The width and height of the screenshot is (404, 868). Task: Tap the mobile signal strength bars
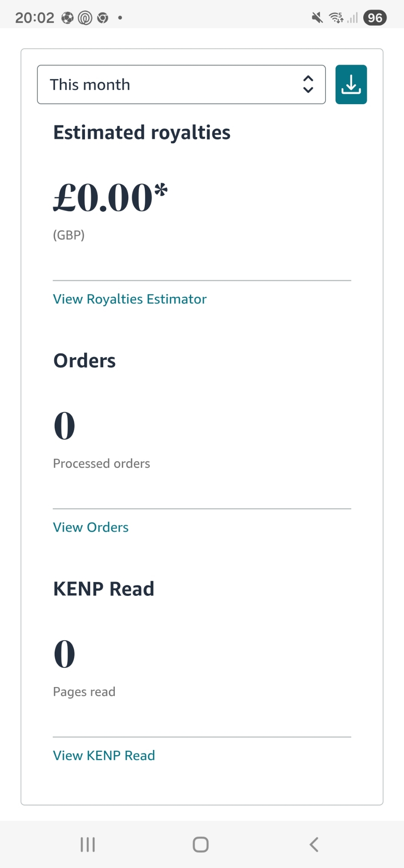(x=353, y=18)
